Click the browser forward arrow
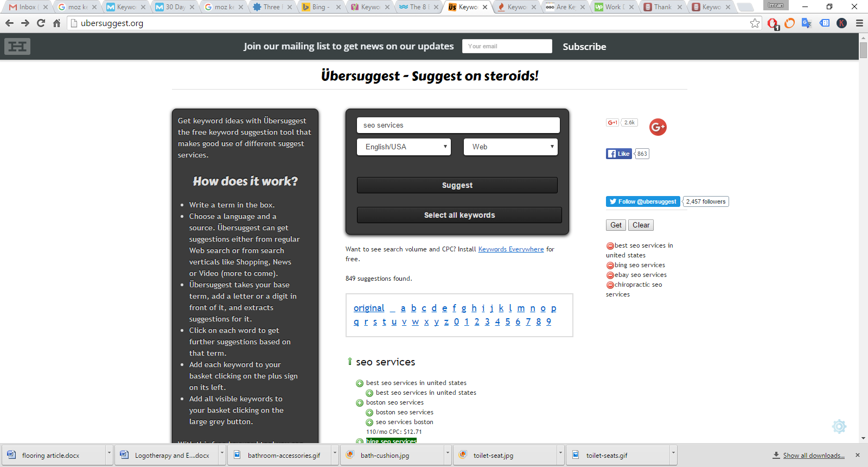The image size is (868, 467). pyautogui.click(x=25, y=23)
